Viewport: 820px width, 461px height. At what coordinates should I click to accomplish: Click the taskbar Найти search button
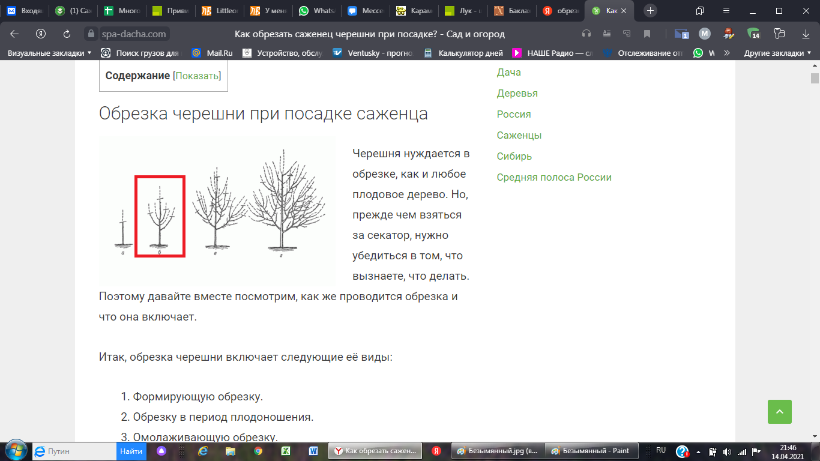131,452
